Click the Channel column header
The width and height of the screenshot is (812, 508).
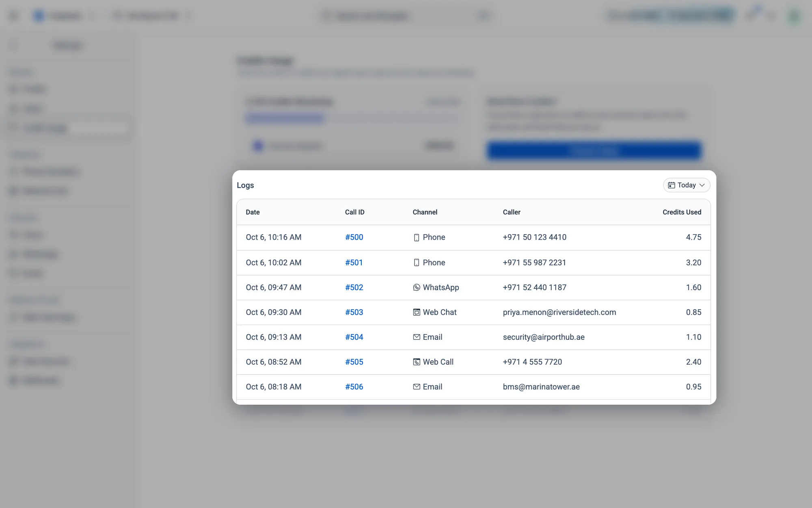(x=425, y=212)
